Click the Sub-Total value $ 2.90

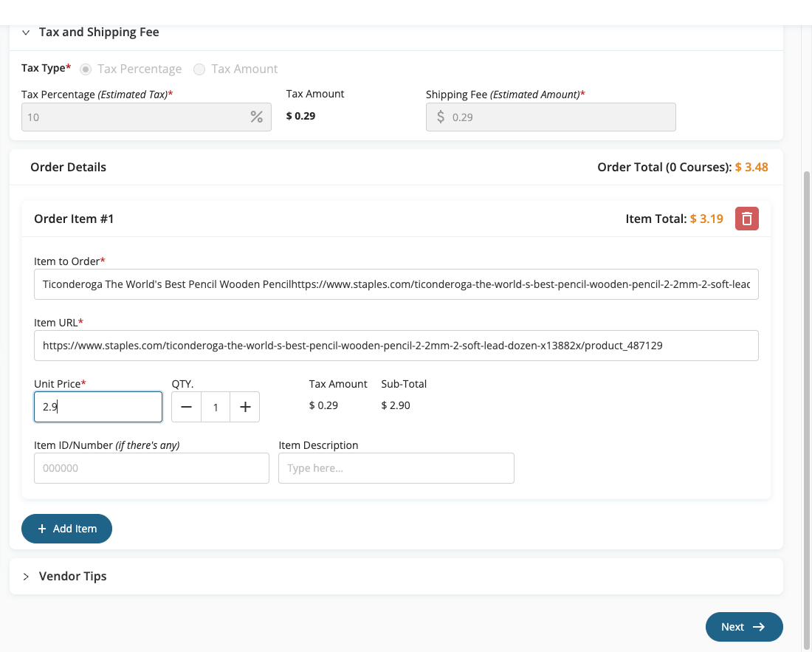pos(396,405)
